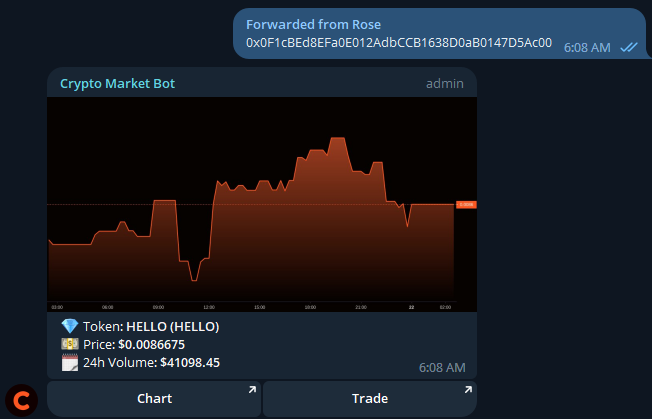Image resolution: width=652 pixels, height=419 pixels.
Task: Open the Chart button
Action: click(154, 398)
